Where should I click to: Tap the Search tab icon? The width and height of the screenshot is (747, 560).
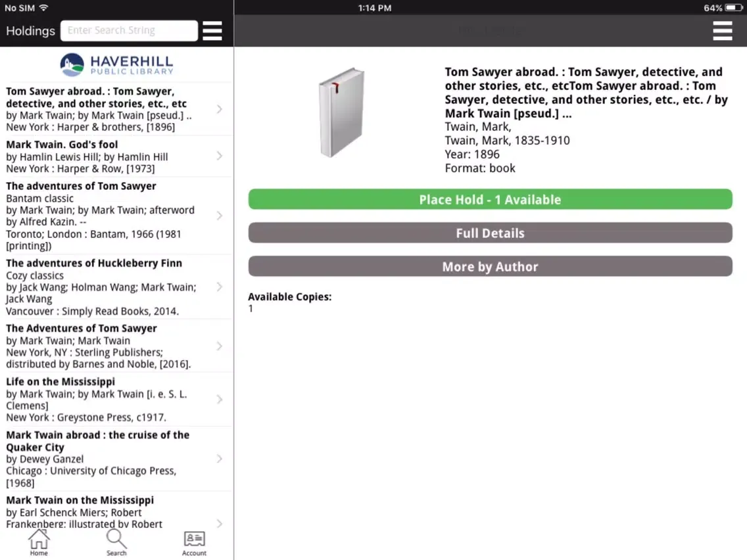(116, 542)
